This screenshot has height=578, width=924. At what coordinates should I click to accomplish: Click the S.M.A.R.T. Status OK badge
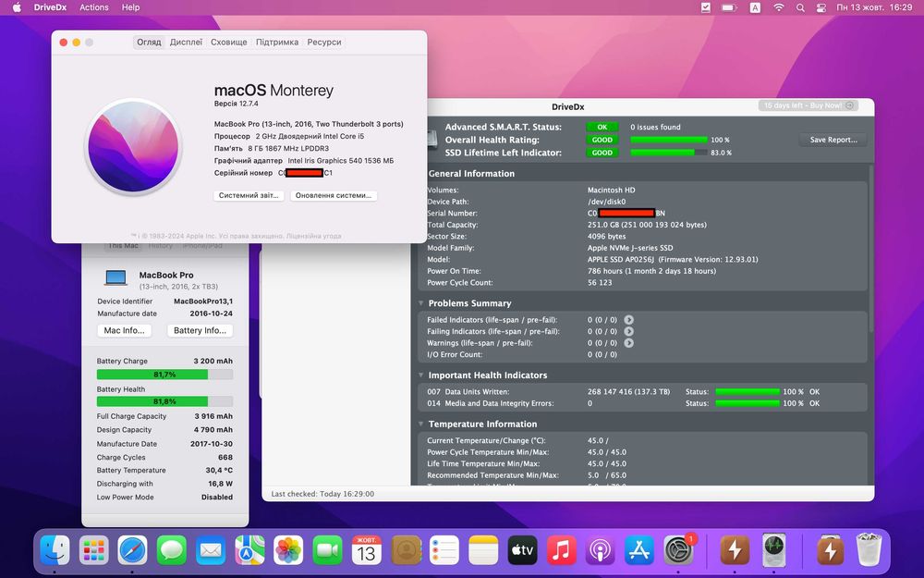pyautogui.click(x=602, y=127)
